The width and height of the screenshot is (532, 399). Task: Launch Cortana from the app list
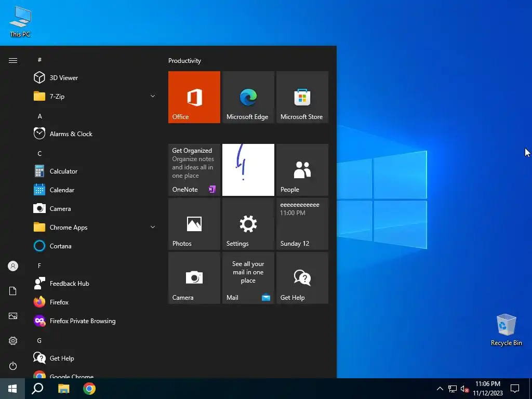95,246
